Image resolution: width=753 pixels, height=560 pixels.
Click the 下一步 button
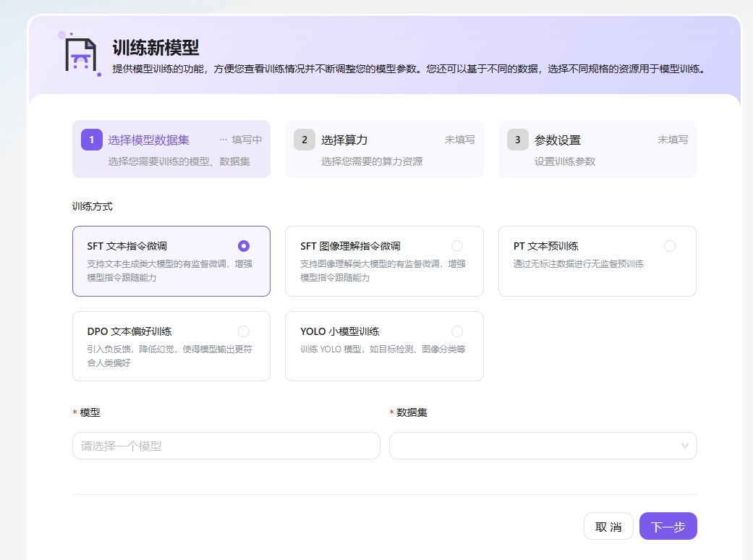tap(668, 527)
